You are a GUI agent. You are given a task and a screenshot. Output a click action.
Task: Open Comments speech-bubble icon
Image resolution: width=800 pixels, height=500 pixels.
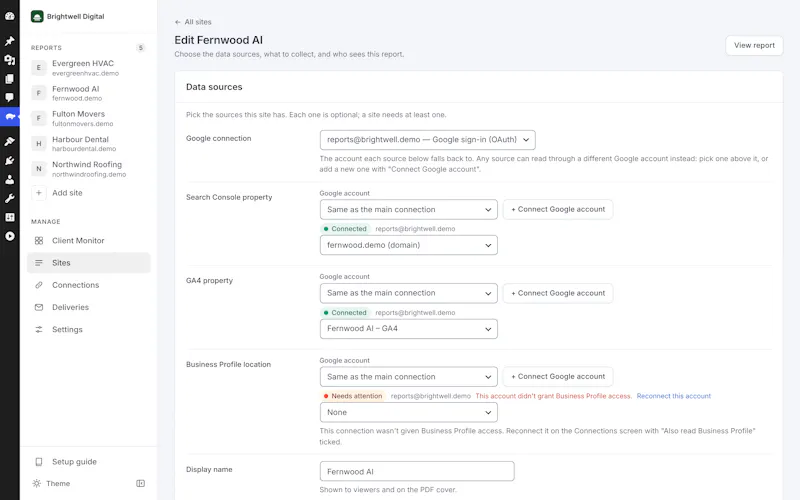coord(10,97)
